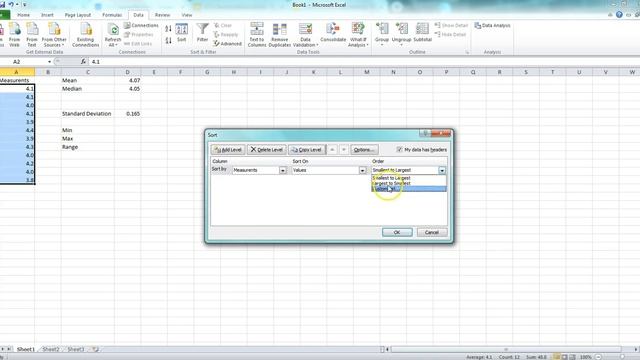Expand the Sort by column dropdown

[282, 170]
